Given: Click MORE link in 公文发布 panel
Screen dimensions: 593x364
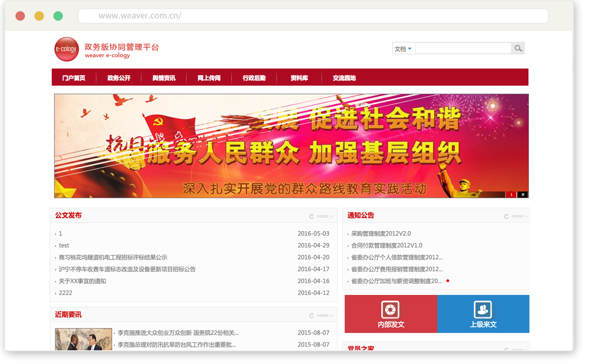Looking at the screenshot, I should [325, 216].
